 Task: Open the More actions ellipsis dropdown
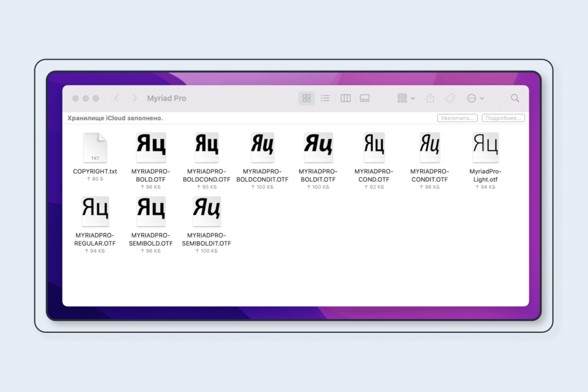click(474, 98)
